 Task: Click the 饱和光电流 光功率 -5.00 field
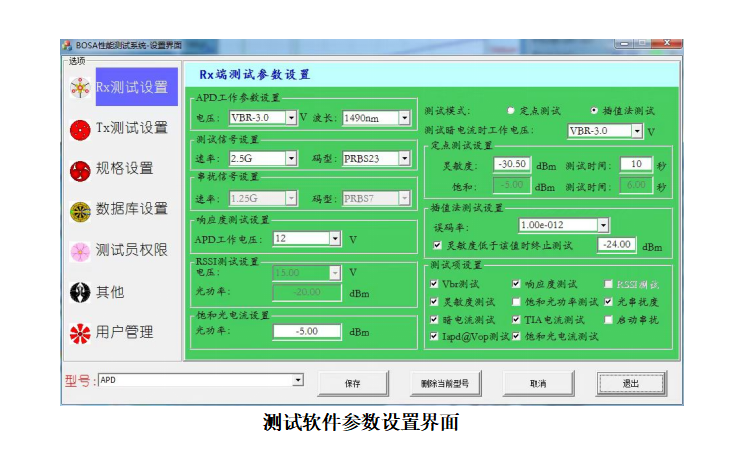307,331
